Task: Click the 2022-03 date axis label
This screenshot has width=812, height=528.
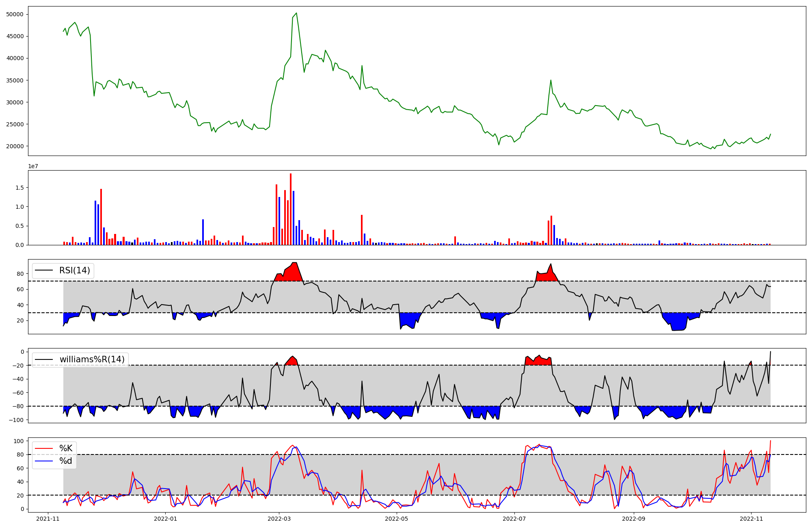Action: tap(279, 519)
